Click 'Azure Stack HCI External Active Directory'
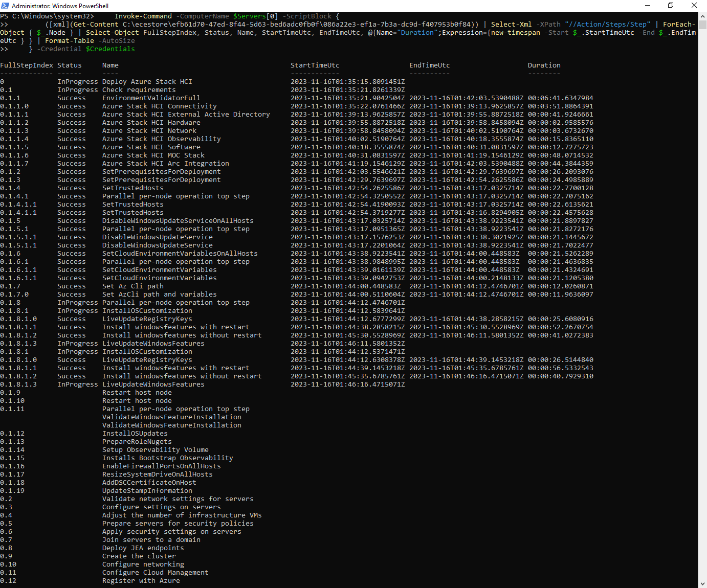 pos(186,115)
